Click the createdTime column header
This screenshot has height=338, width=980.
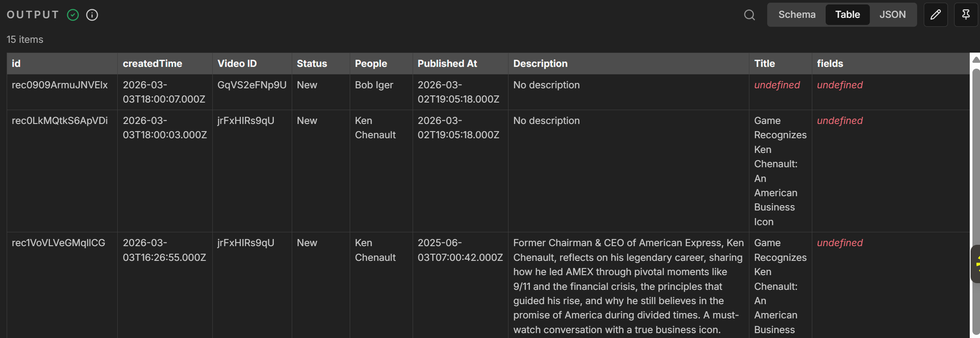[152, 64]
